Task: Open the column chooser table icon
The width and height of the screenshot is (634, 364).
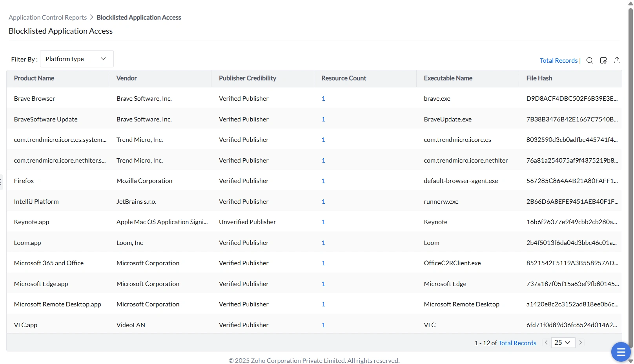Action: click(603, 60)
